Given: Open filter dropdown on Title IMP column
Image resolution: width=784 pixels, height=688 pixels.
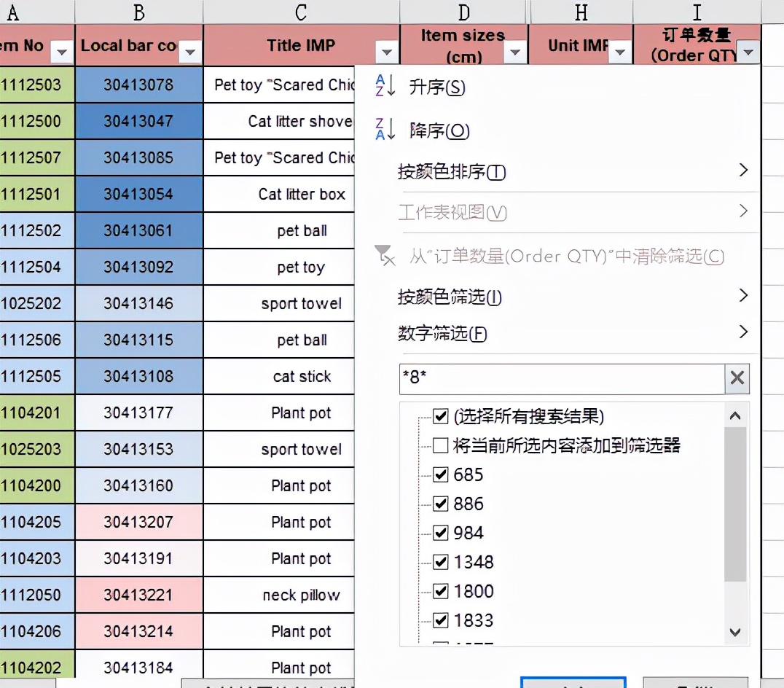Looking at the screenshot, I should click(x=386, y=52).
